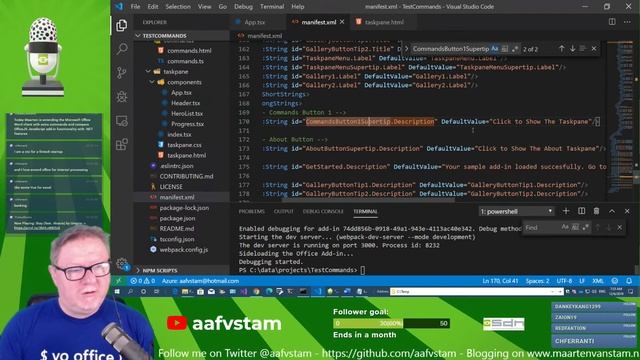The image size is (640, 360).
Task: Split the terminal pane
Action: (x=581, y=211)
